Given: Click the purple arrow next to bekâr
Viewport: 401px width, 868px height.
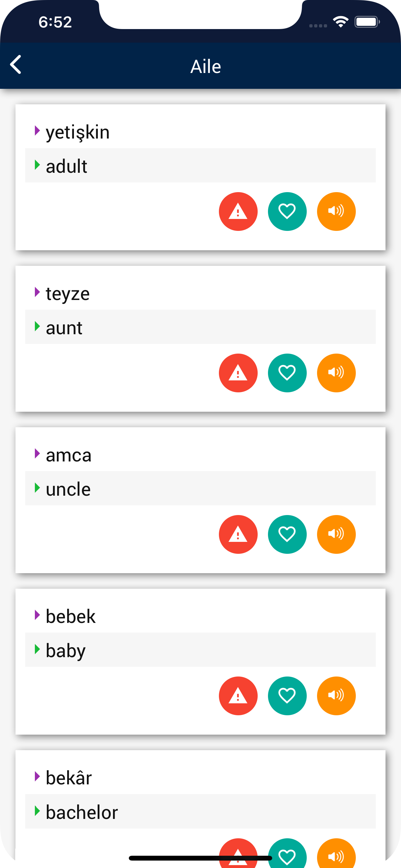Looking at the screenshot, I should pos(37,776).
